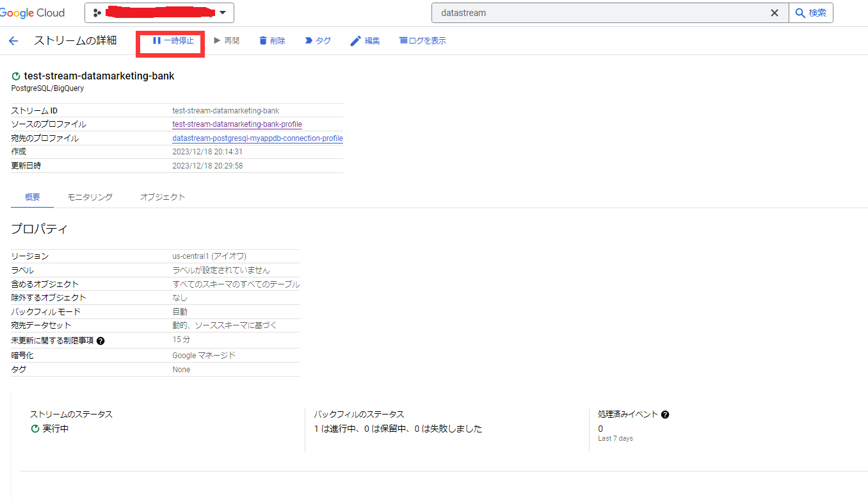
Task: Pause the stream with 一時停止
Action: point(173,41)
